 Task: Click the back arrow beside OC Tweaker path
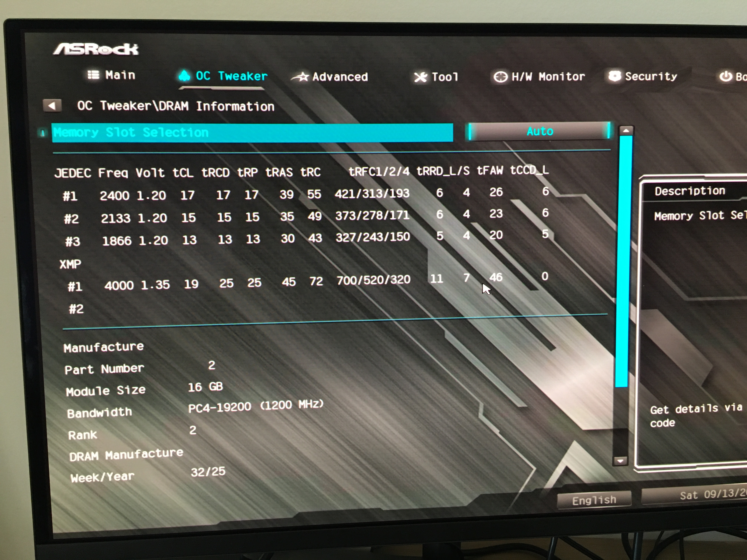pos(52,105)
